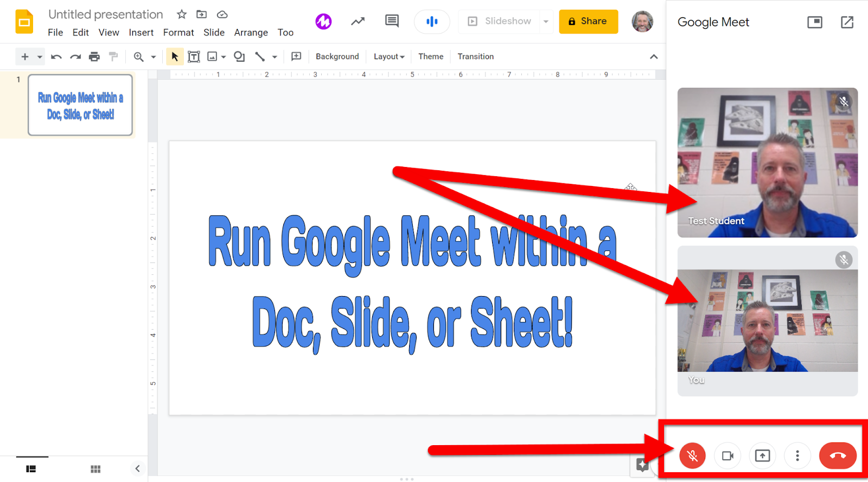Check cloud save status icon

coord(222,15)
